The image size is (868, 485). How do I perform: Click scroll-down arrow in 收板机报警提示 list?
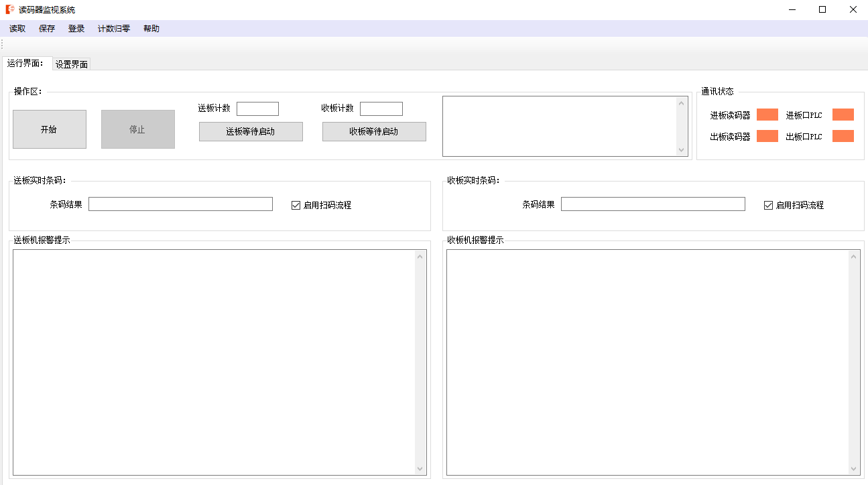[x=854, y=469]
